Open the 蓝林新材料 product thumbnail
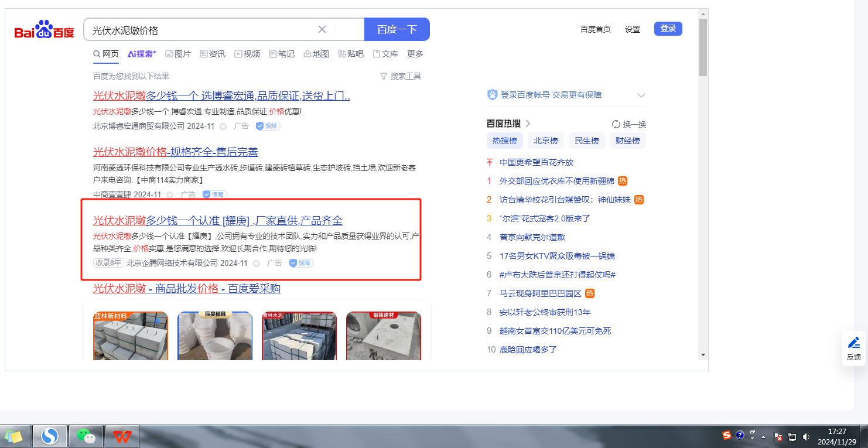Viewport: 868px width, 448px height. [x=131, y=336]
